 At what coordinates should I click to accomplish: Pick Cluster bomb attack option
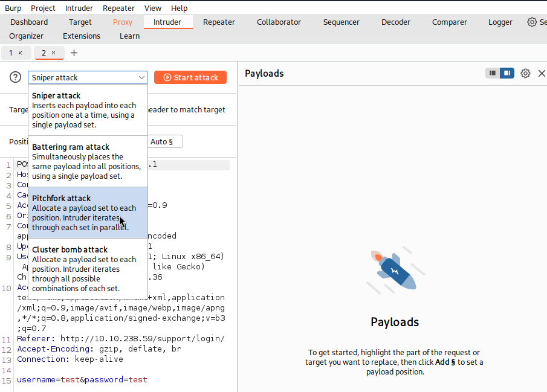[x=88, y=269]
